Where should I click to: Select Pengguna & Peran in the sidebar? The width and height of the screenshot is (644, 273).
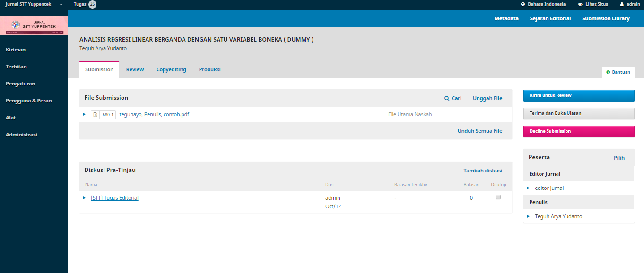tap(28, 101)
